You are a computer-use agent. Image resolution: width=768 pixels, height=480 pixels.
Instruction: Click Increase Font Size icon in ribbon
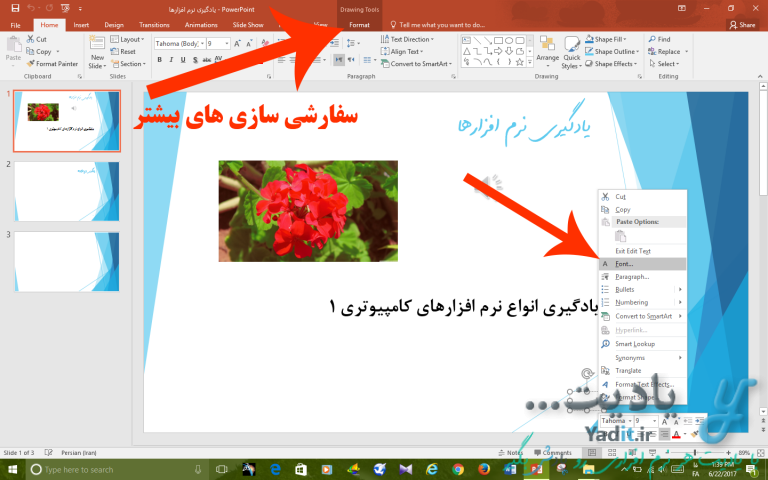pos(238,44)
